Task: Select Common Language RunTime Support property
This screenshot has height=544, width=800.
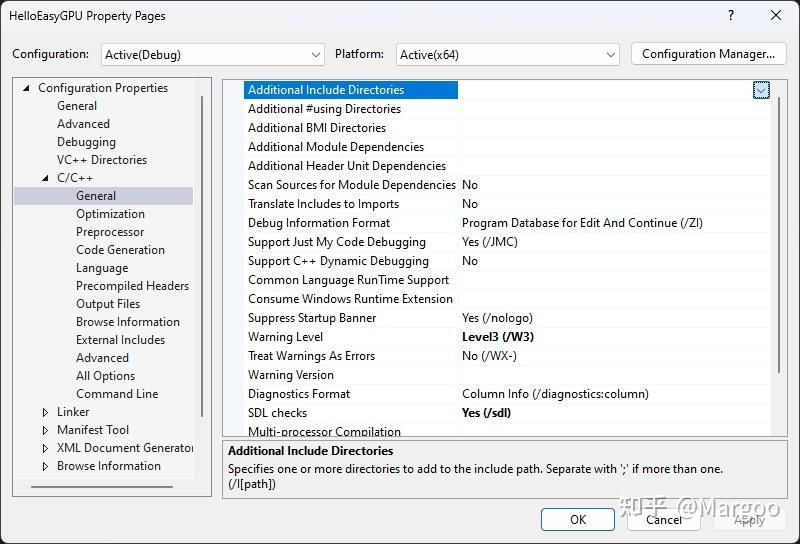Action: [x=348, y=280]
